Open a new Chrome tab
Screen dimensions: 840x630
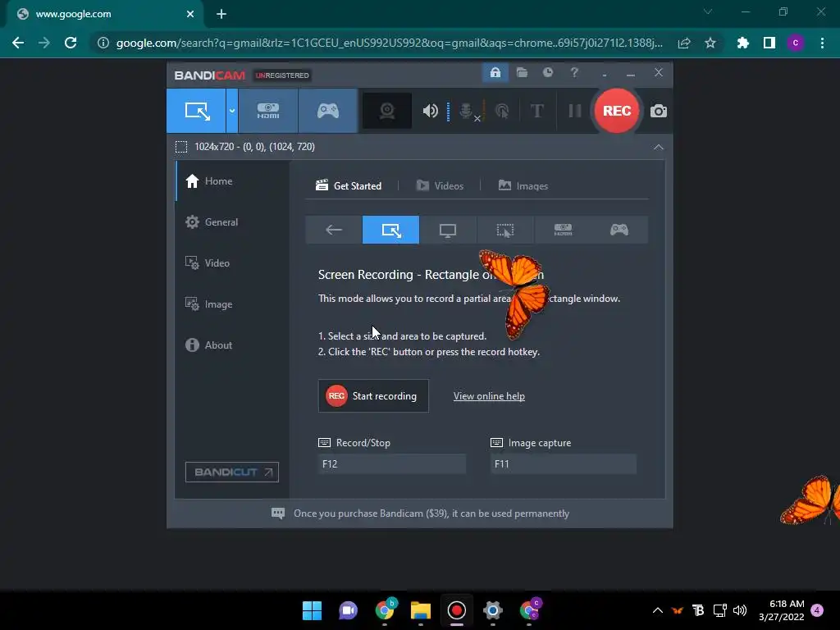pyautogui.click(x=221, y=14)
